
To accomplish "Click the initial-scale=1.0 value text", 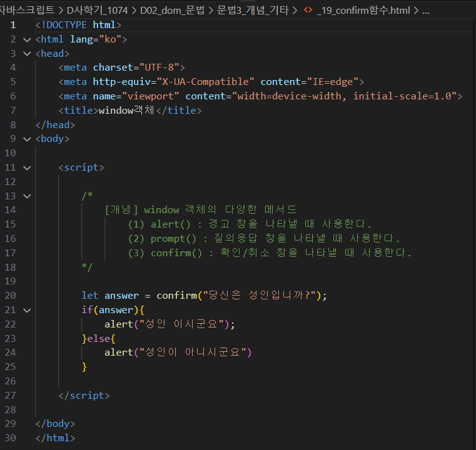I will (402, 96).
